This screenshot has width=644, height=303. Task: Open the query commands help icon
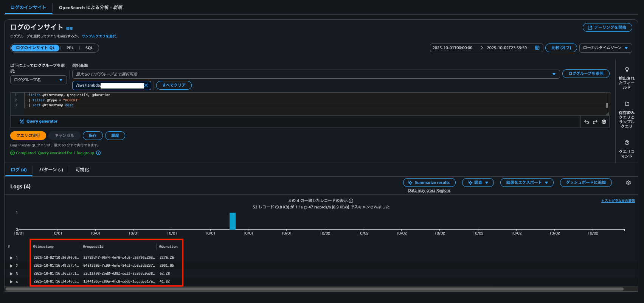(627, 143)
